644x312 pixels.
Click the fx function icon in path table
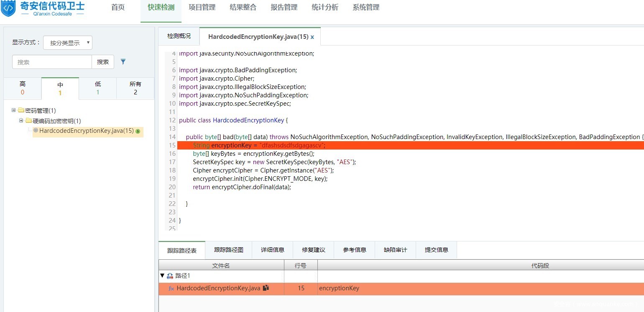coord(171,289)
